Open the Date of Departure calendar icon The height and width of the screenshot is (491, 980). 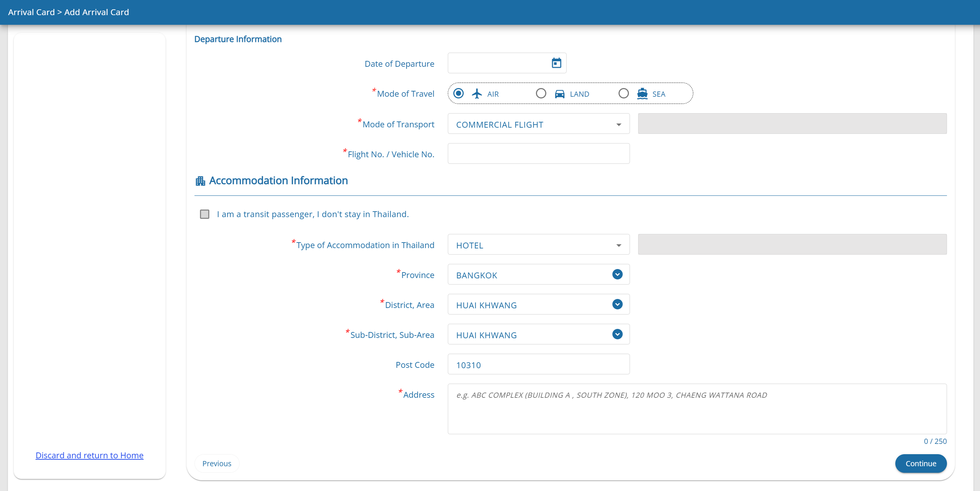[x=556, y=63]
